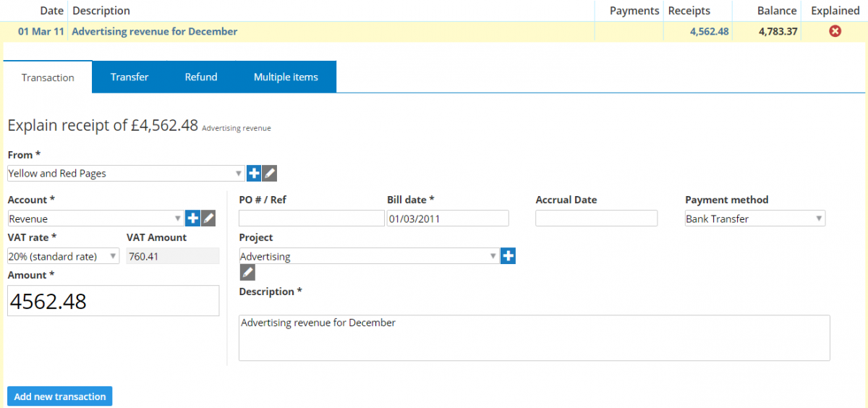Click the 01 Mar 11 date link
Viewport: 868px width, 408px height.
pos(41,31)
